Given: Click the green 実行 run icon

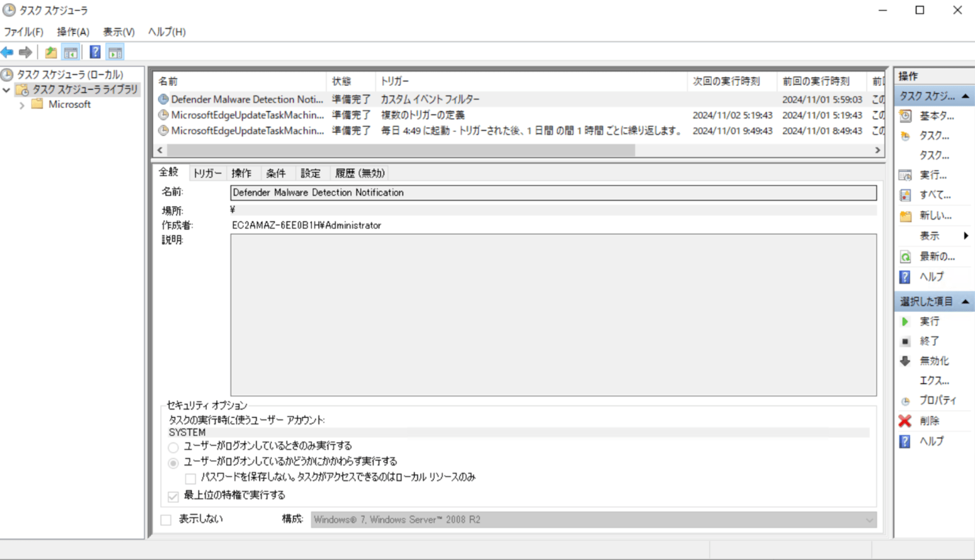Looking at the screenshot, I should point(905,322).
